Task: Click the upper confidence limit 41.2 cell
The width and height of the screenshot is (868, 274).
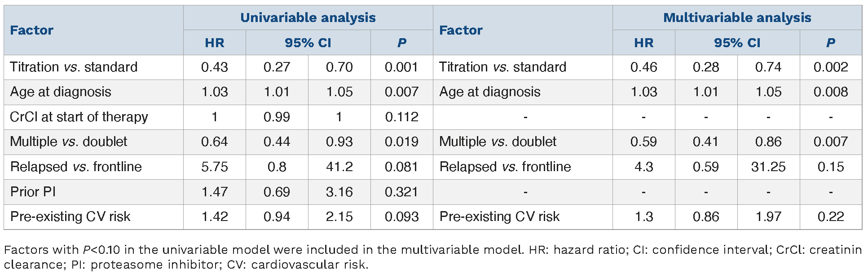Action: 339,167
